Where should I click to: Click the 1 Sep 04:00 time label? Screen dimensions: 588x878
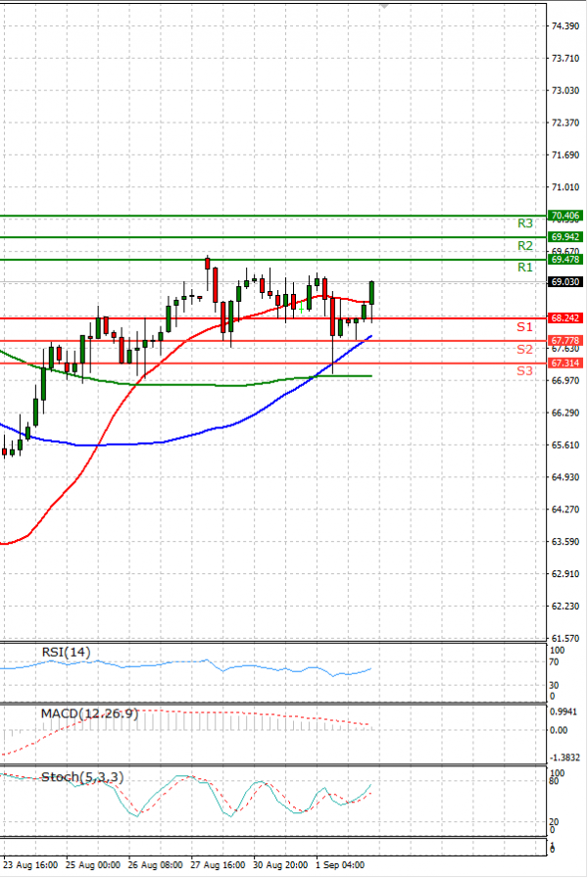pos(340,865)
